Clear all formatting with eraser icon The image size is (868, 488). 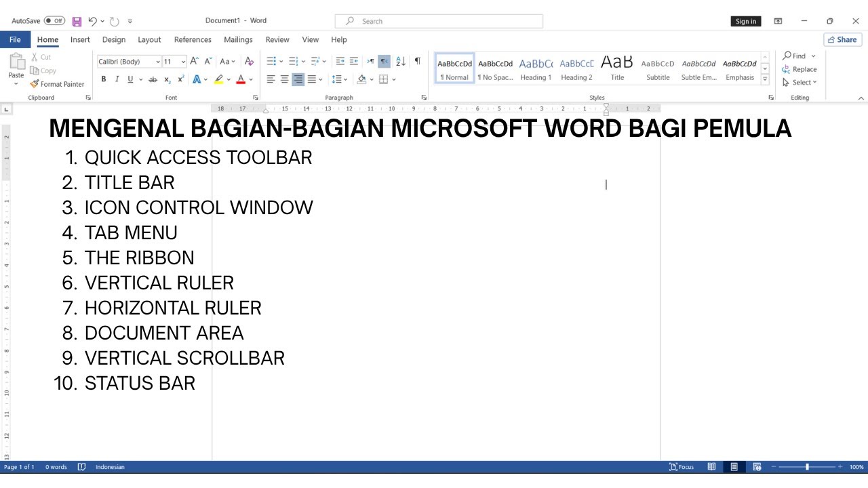[249, 61]
